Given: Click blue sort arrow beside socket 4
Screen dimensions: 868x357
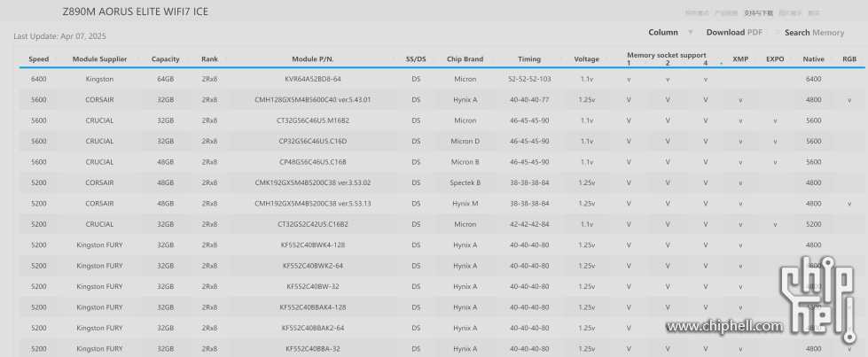Looking at the screenshot, I should pos(721,64).
